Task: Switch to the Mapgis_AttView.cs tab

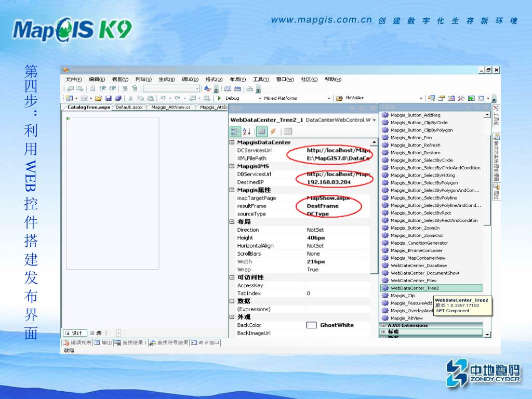Action: 170,107
